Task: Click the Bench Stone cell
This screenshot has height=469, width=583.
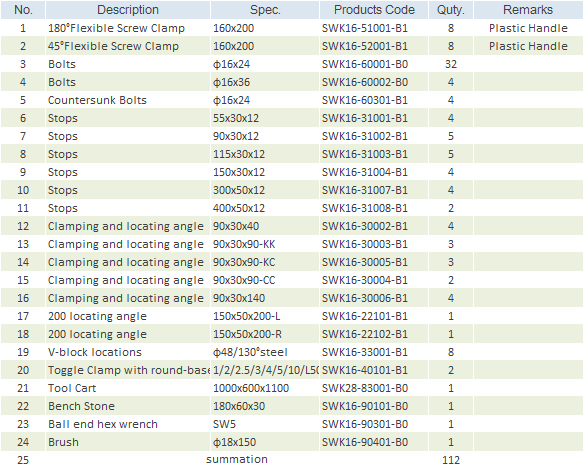Action: pos(128,406)
